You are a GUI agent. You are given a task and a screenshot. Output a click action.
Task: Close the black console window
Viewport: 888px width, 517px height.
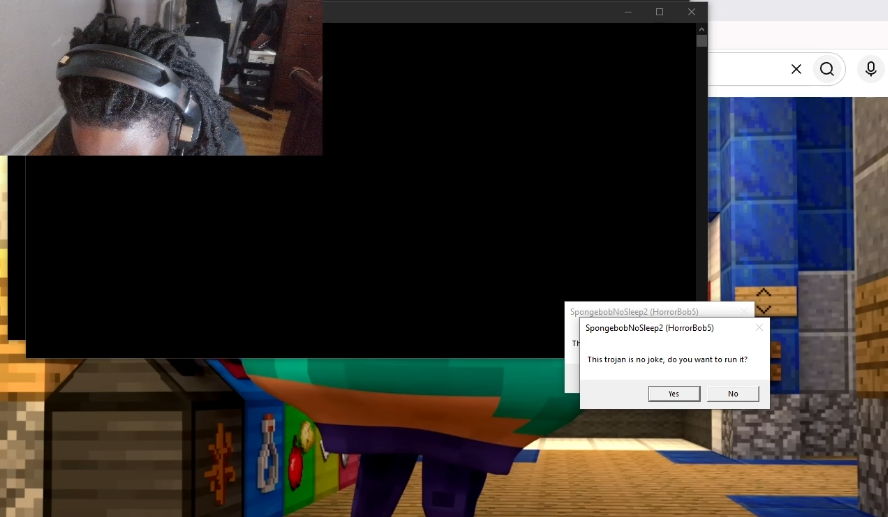pos(691,12)
